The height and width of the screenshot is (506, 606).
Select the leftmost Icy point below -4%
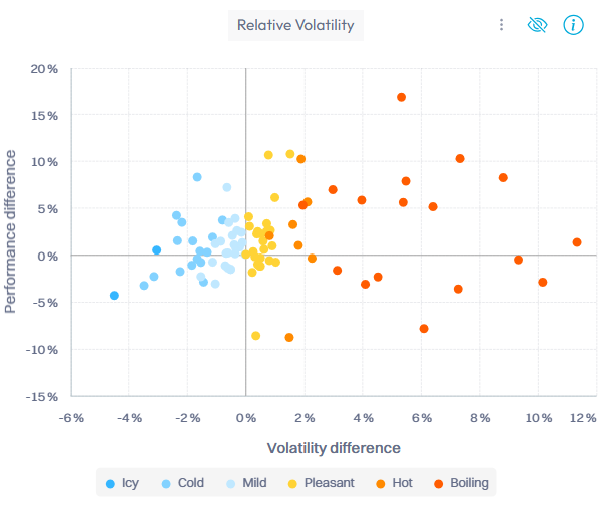coord(114,296)
